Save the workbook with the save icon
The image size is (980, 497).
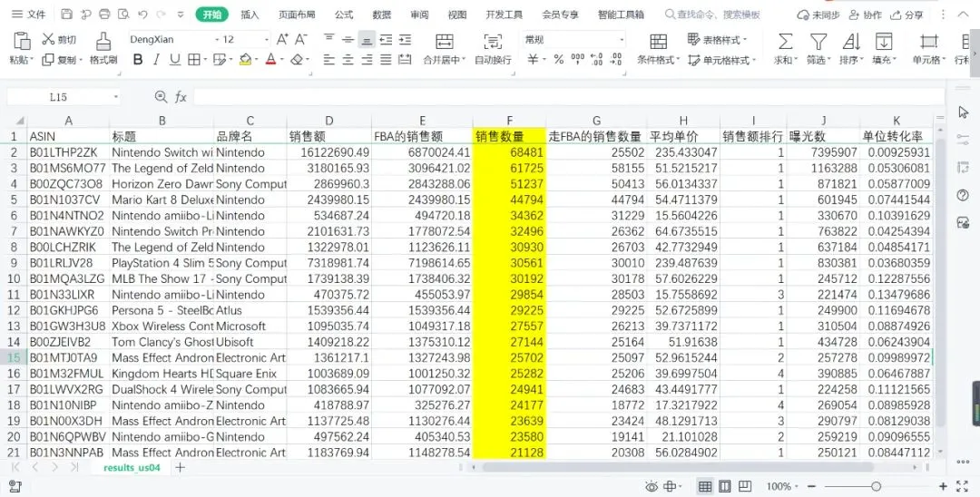coord(67,15)
